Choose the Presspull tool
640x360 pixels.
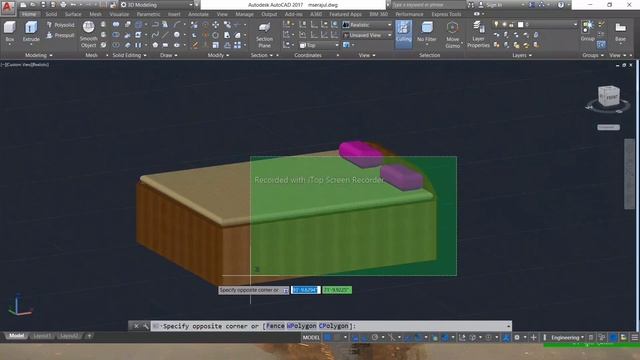[x=60, y=36]
